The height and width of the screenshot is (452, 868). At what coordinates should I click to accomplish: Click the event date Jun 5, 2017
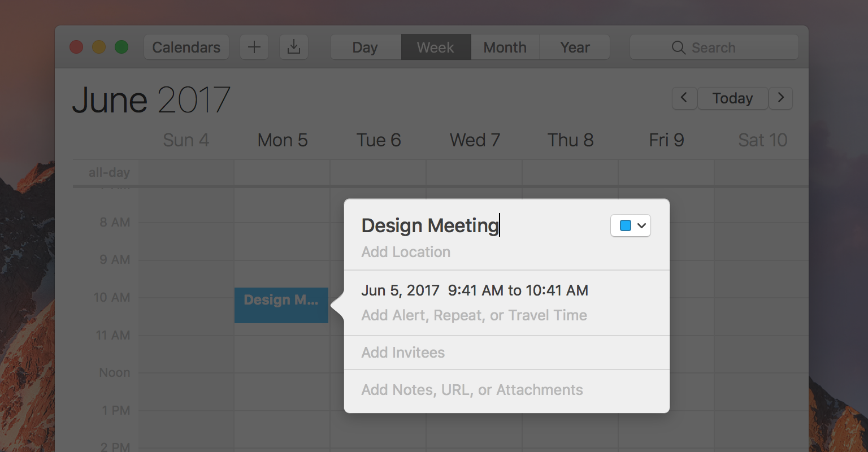point(400,290)
